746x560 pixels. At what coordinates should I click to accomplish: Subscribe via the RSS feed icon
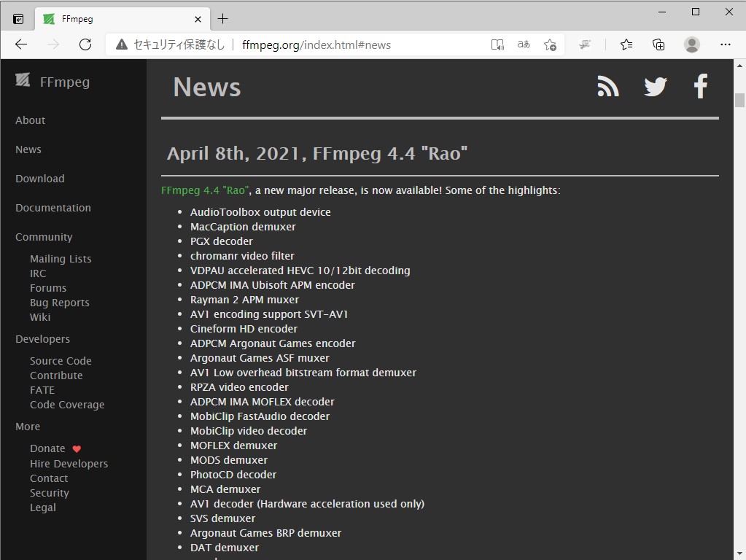(x=608, y=87)
